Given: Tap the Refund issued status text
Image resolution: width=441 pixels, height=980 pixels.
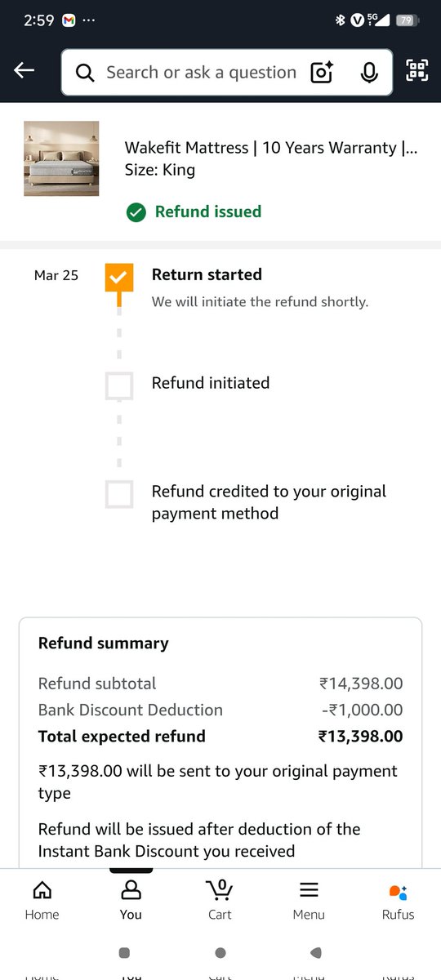Looking at the screenshot, I should [208, 212].
